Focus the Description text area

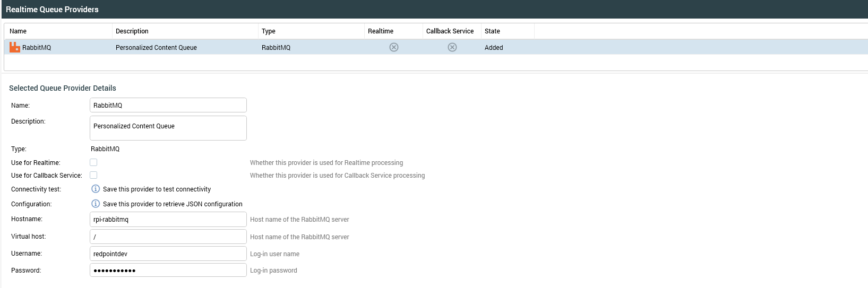pos(168,128)
